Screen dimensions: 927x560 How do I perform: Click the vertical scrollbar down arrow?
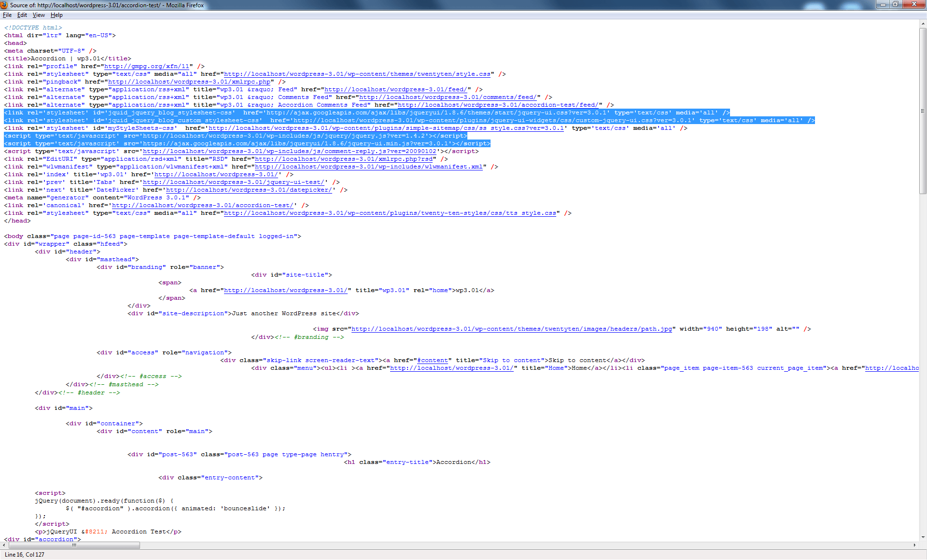pyautogui.click(x=923, y=537)
